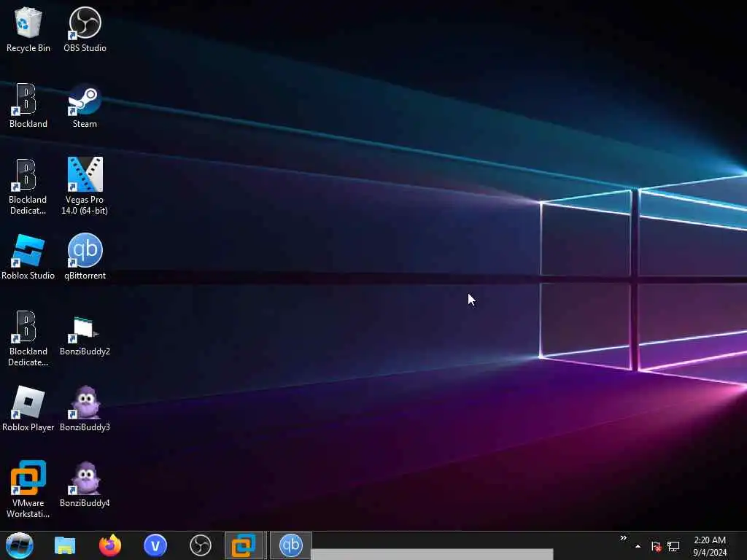Select the qBittorrent desktop shortcut
747x560 pixels.
[x=85, y=257]
